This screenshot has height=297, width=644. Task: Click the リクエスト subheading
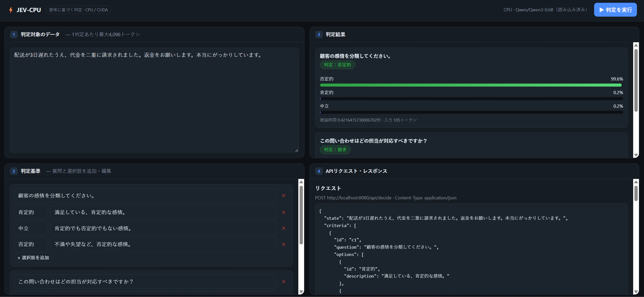[328, 188]
